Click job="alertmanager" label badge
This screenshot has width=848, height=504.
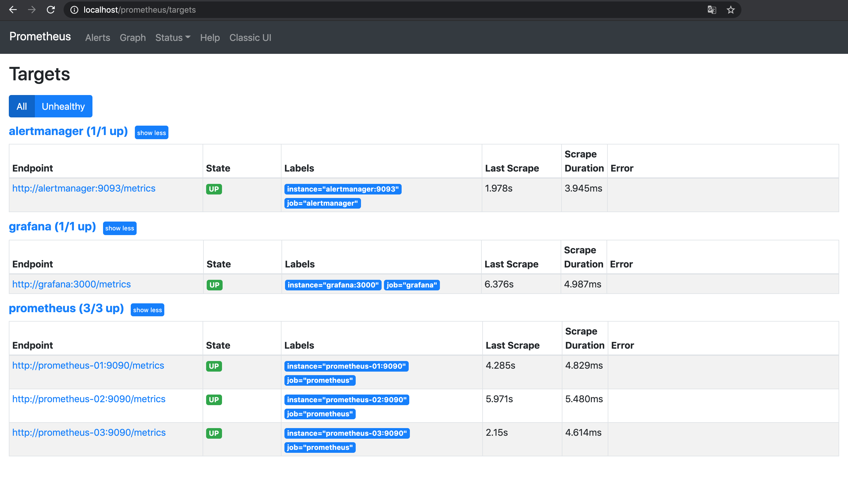click(322, 203)
